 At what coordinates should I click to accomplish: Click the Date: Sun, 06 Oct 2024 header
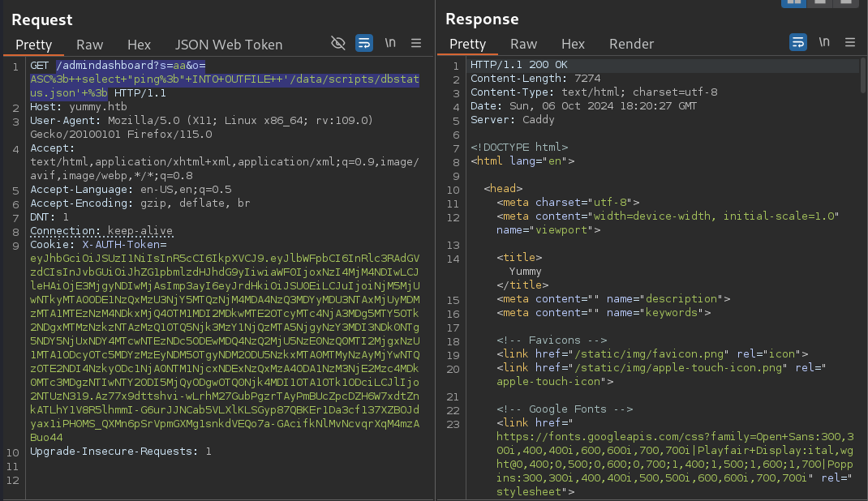(x=583, y=106)
